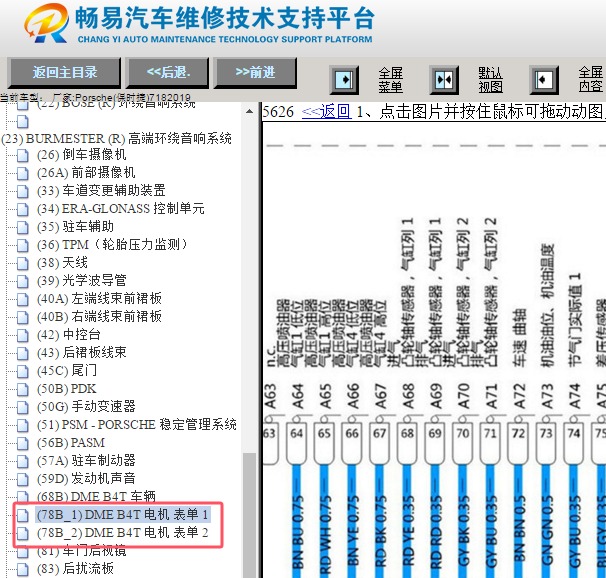606x578 pixels.
Task: Open (68B) DME B4T 车辆 entry
Action: 96,496
